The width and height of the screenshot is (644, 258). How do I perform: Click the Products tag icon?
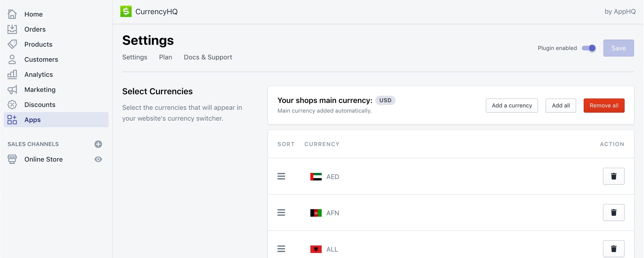click(12, 44)
